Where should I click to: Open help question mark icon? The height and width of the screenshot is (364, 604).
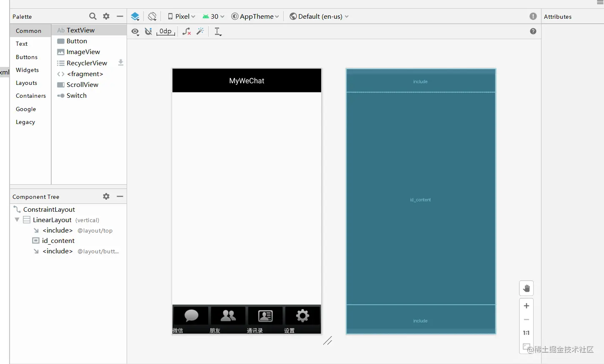(x=533, y=31)
